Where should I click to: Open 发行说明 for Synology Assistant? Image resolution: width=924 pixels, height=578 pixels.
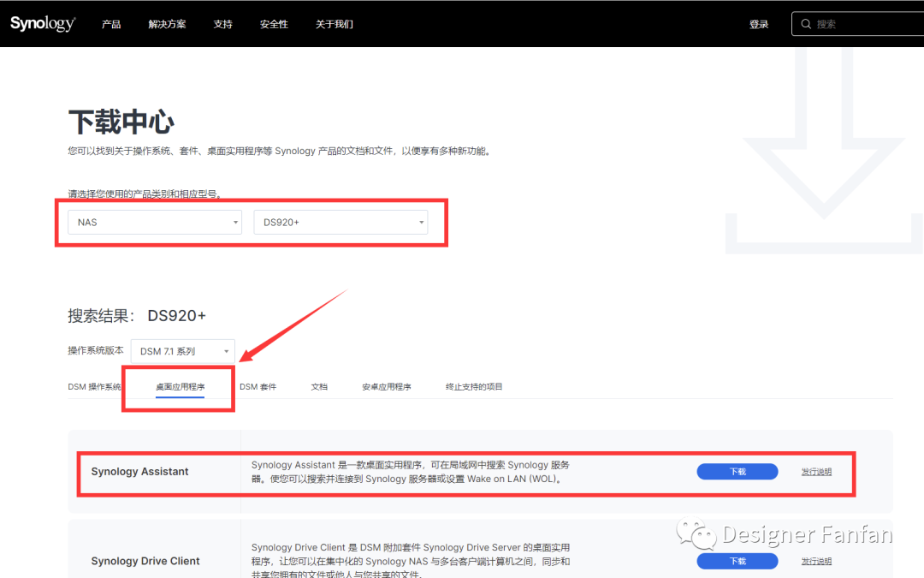coord(816,472)
